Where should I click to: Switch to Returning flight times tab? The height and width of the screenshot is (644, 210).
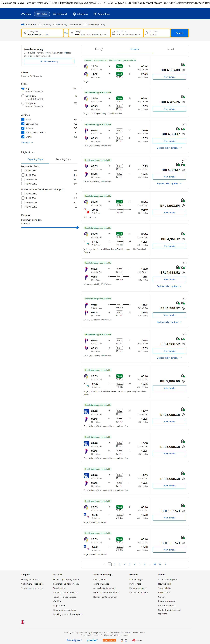pos(63,159)
